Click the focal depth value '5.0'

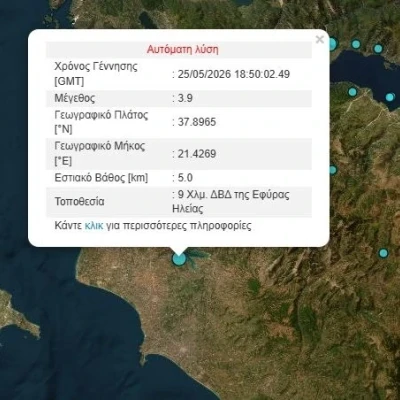(x=185, y=177)
